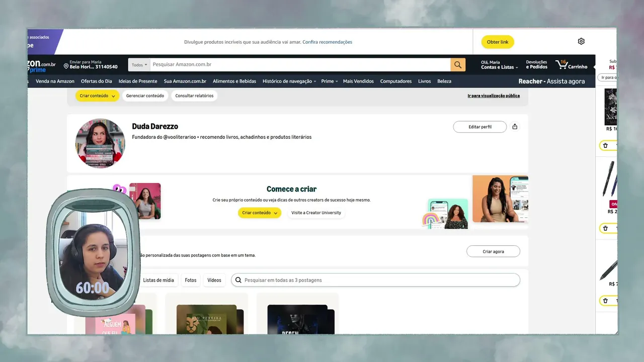Viewport: 644px width, 362px height.
Task: Go to the Amazon.com.br Prime logo
Action: (42, 66)
